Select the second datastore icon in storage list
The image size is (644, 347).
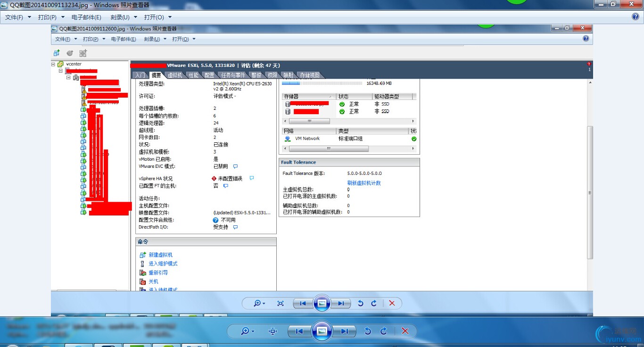pyautogui.click(x=288, y=112)
